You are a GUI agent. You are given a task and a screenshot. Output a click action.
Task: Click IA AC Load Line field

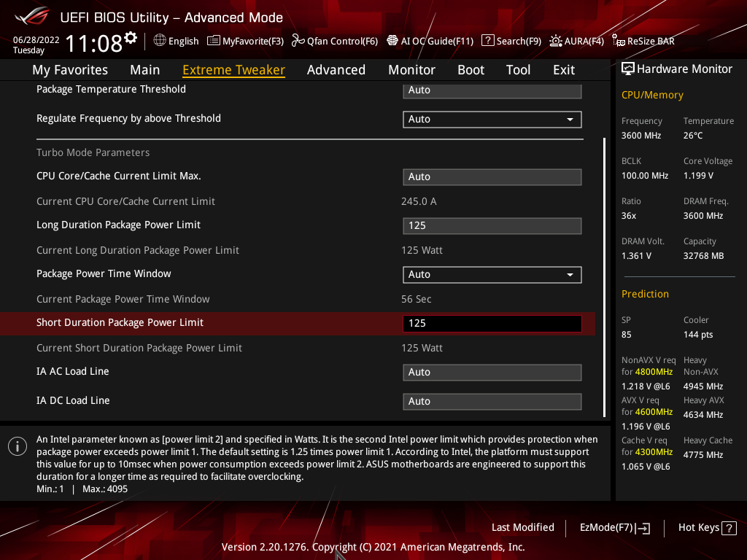tap(492, 372)
